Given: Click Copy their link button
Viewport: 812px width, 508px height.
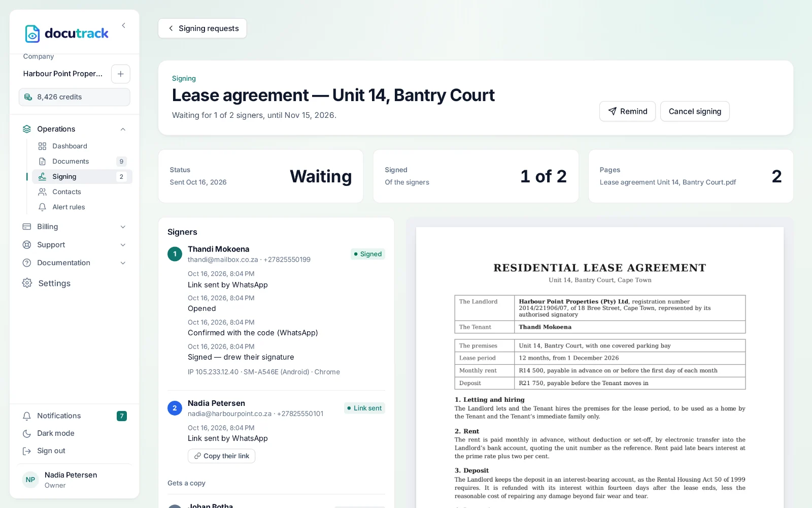Looking at the screenshot, I should point(221,456).
